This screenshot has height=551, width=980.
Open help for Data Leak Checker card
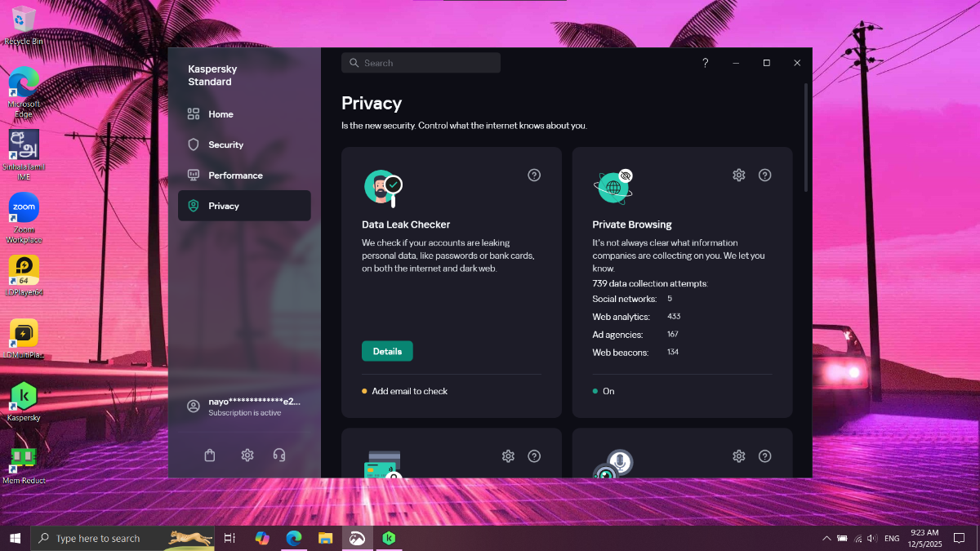pos(534,175)
